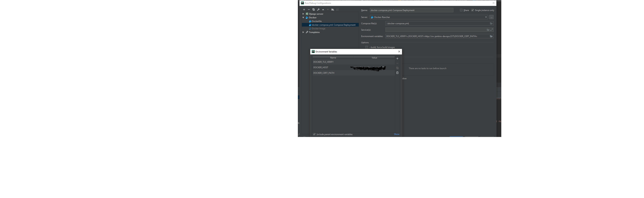Uncheck Single instance only
This screenshot has height=198, width=644.
point(473,10)
